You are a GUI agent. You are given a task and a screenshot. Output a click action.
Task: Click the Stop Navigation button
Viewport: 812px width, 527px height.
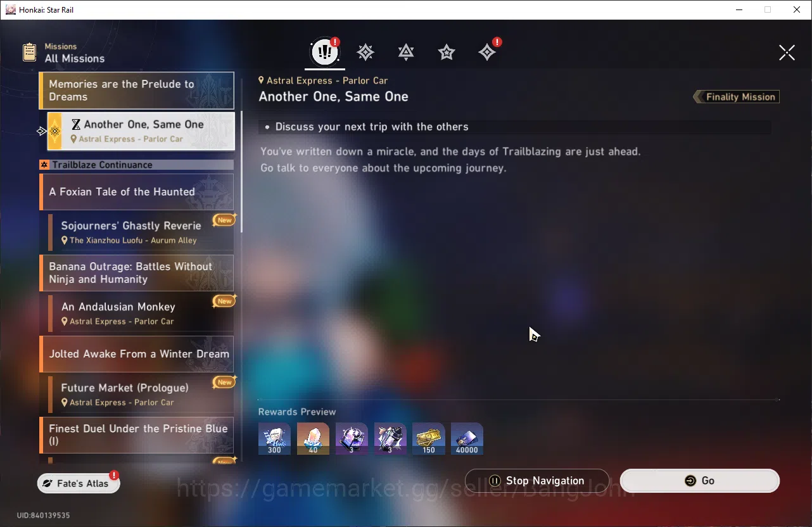(537, 481)
